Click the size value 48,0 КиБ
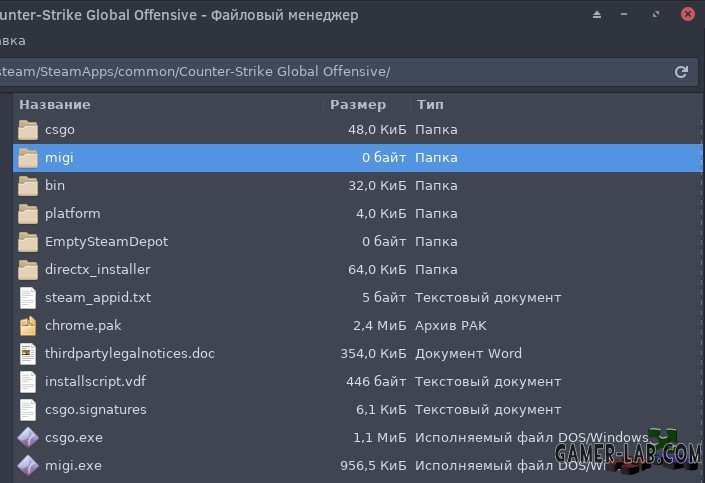This screenshot has width=705, height=483. coord(377,130)
